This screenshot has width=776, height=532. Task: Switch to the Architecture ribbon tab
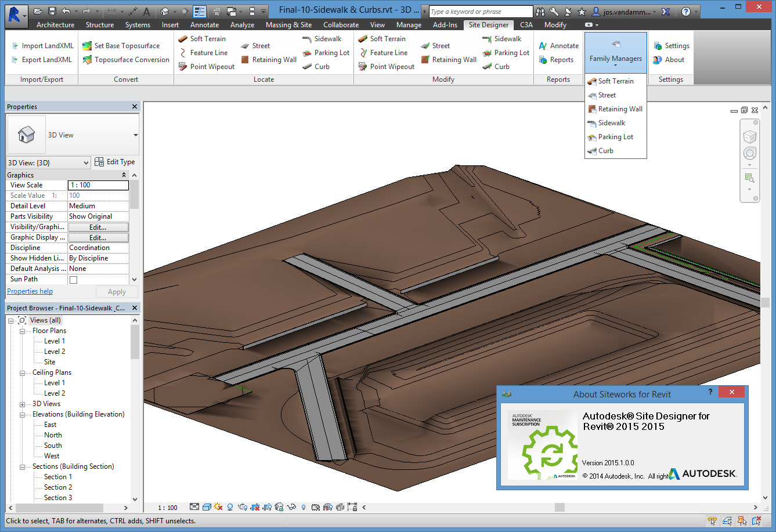click(x=55, y=25)
